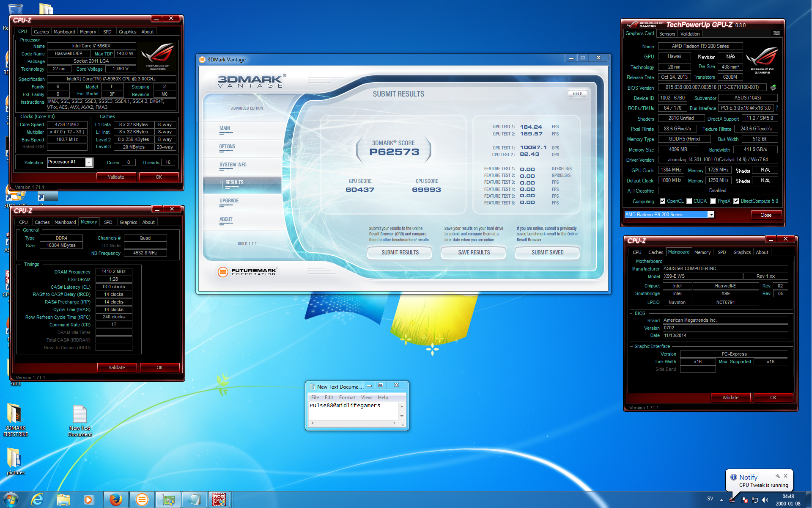Open Windows Media Player from taskbar
Image resolution: width=812 pixels, height=508 pixels.
pos(88,500)
